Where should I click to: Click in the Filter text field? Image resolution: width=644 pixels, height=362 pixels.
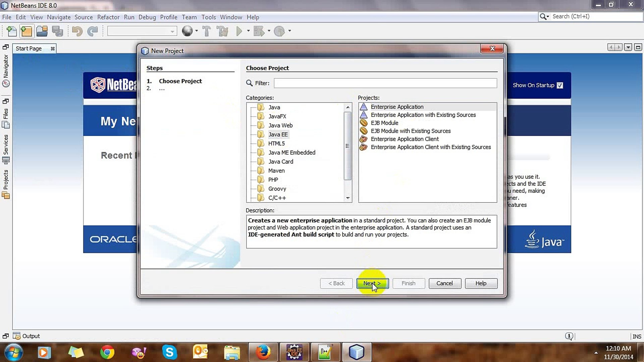385,83
